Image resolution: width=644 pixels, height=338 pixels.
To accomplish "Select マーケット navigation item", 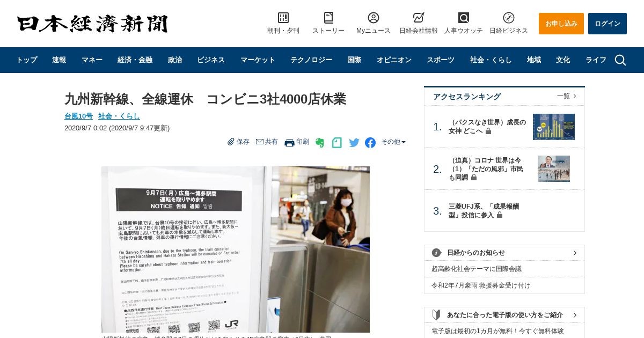I will 258,60.
